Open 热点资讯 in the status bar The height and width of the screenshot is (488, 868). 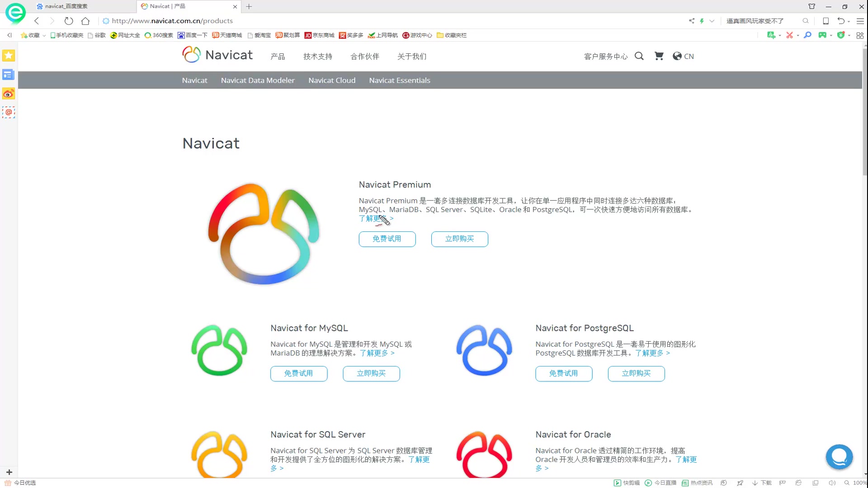702,483
